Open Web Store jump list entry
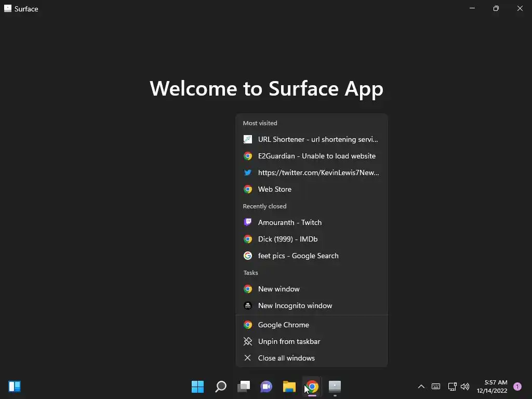 point(312,189)
